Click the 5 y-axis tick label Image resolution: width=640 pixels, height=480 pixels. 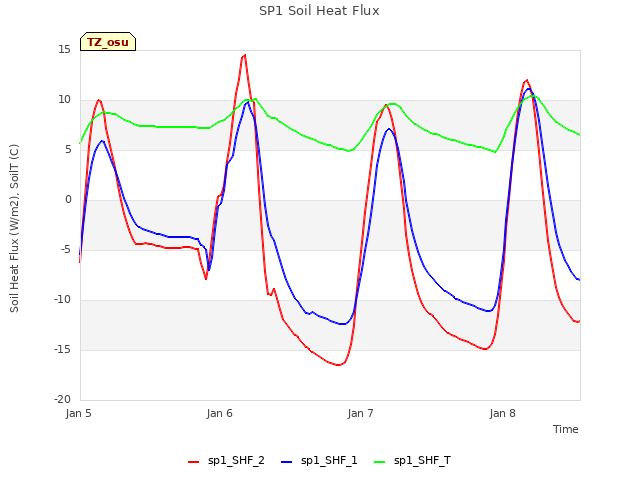click(x=68, y=150)
